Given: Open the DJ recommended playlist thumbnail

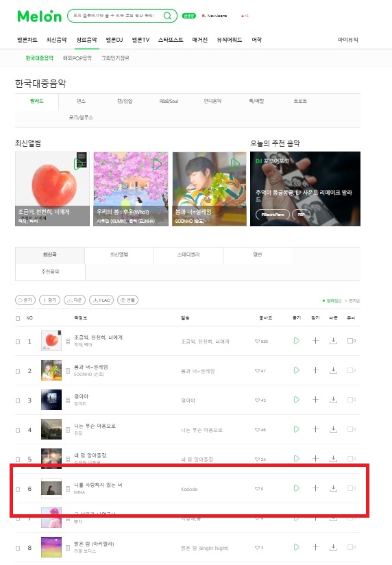Looking at the screenshot, I should coord(305,189).
